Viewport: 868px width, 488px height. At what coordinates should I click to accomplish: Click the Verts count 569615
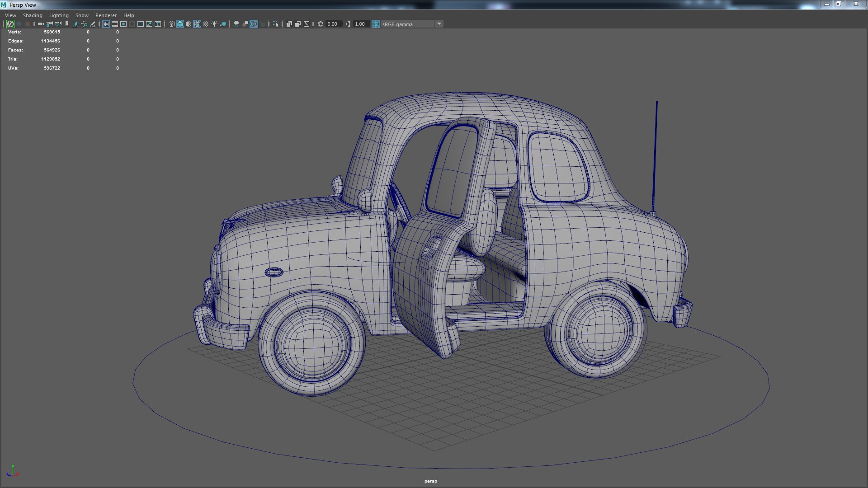[x=52, y=32]
